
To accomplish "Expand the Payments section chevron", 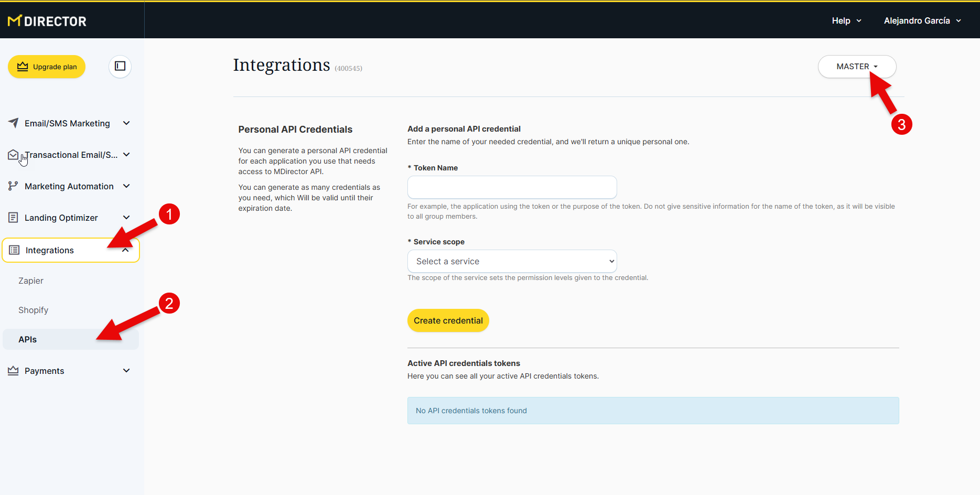I will (126, 371).
